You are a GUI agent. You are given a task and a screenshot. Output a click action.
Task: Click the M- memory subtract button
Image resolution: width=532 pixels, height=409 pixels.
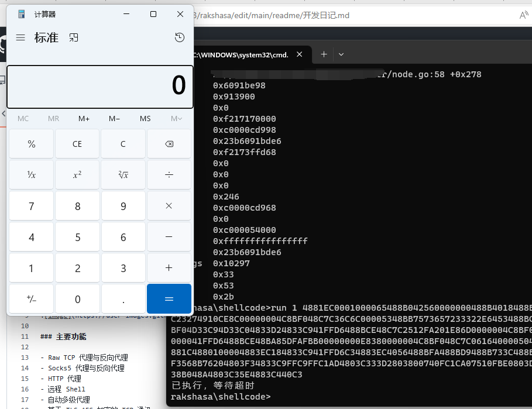[114, 119]
